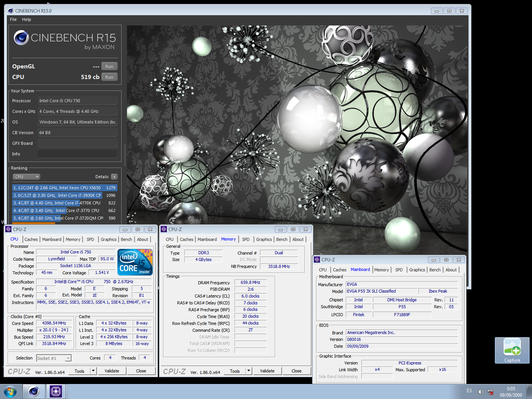Click the GFX Board input field

[x=78, y=143]
